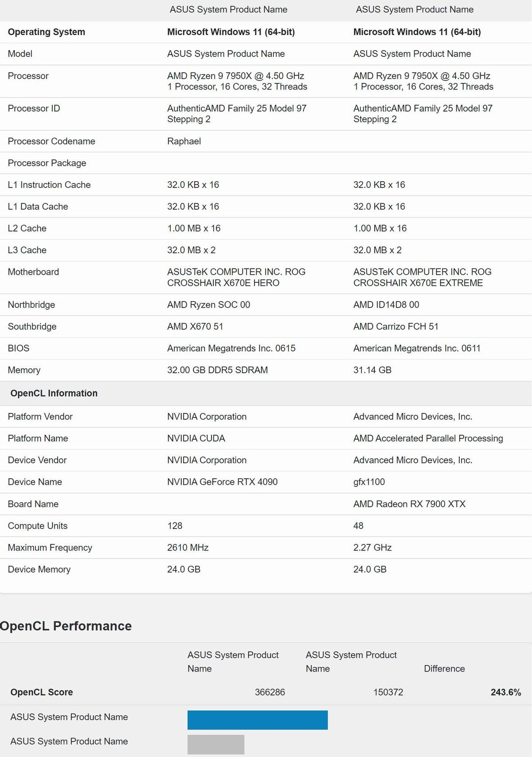532x757 pixels.
Task: Click the gray OpenCL score bar
Action: coord(216,745)
